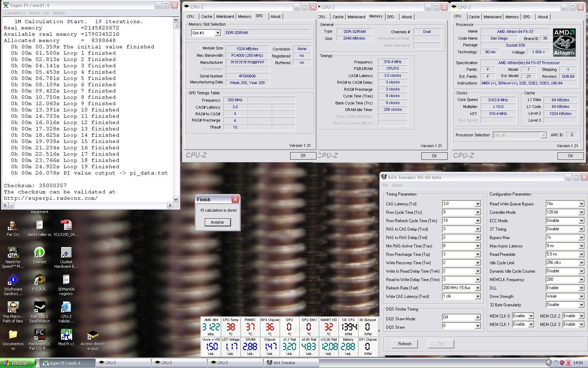Switch to the Mainboard tab in SPD window
588x368 pixels.
click(x=225, y=16)
